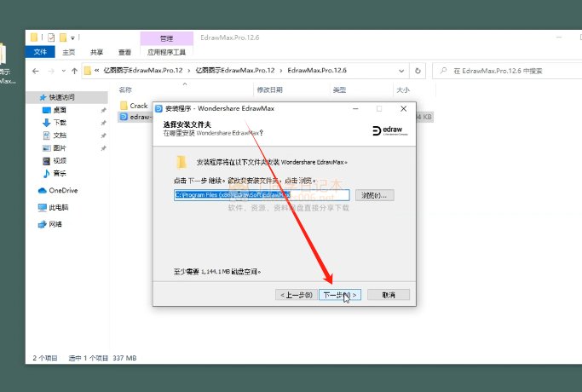Sort by 名称 column header
582x392 pixels.
125,89
